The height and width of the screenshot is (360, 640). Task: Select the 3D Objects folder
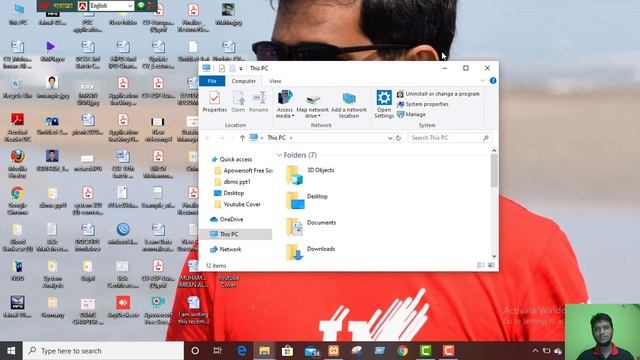(310, 175)
